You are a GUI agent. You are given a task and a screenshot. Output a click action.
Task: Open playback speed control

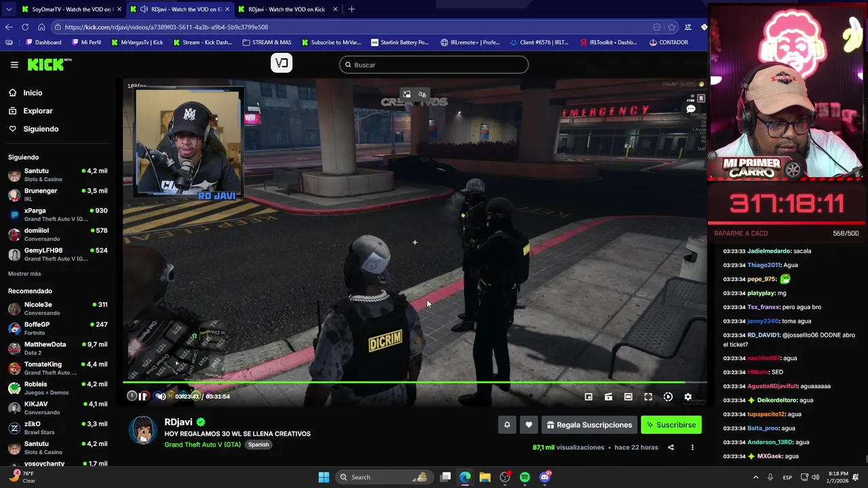pos(668,397)
